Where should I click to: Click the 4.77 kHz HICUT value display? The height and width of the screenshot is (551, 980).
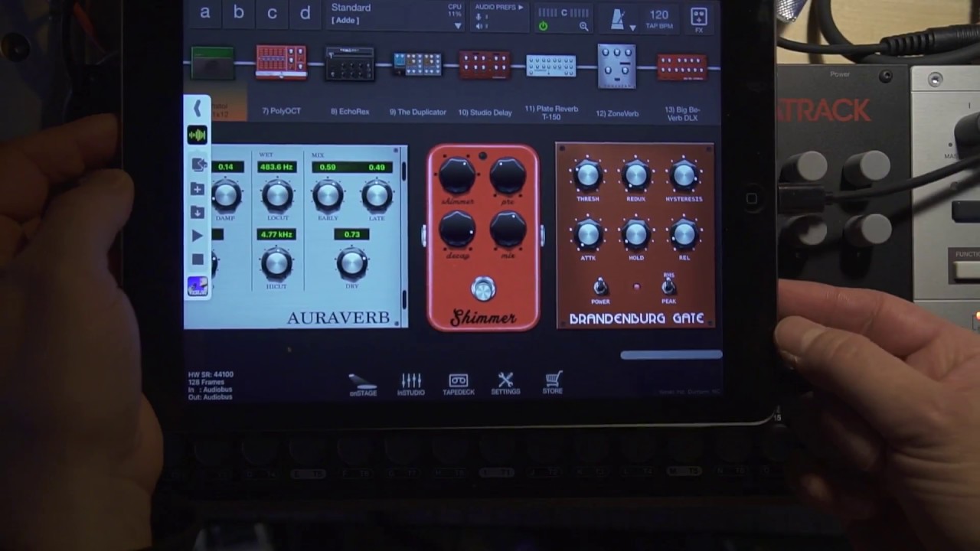276,234
